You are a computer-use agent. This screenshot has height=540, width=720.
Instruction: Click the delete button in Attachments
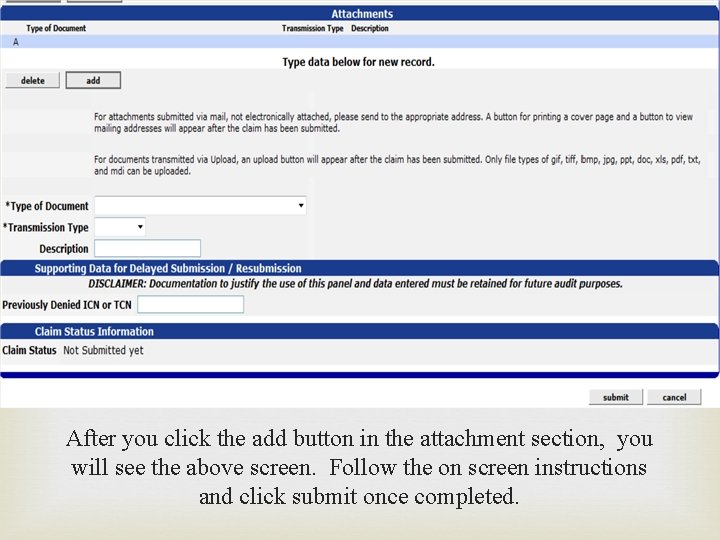click(33, 80)
